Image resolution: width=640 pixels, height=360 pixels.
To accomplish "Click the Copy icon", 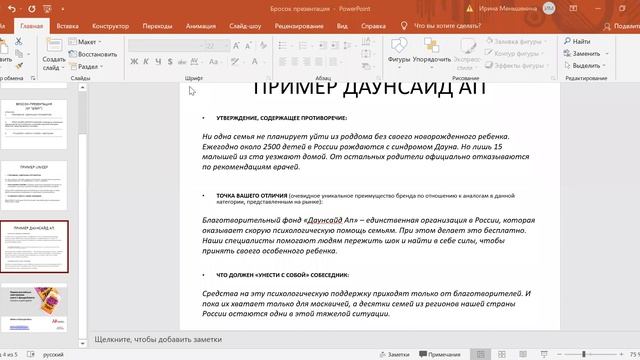I will [19, 53].
